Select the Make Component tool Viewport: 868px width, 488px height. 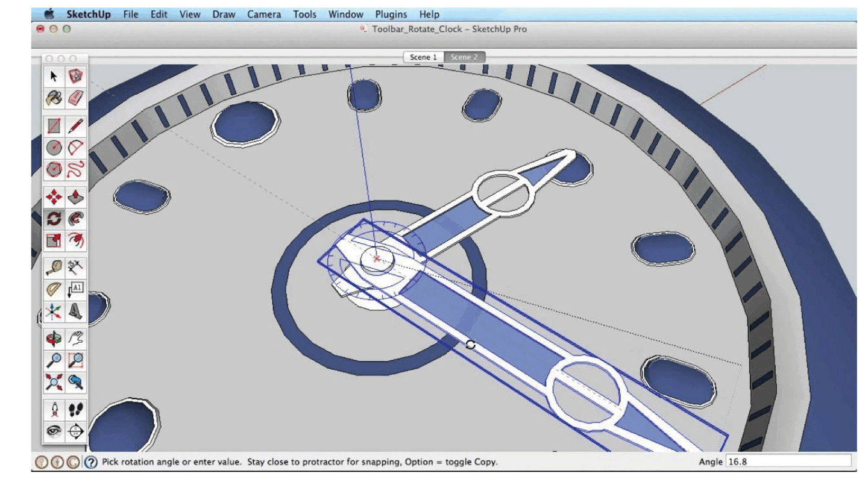[x=75, y=76]
